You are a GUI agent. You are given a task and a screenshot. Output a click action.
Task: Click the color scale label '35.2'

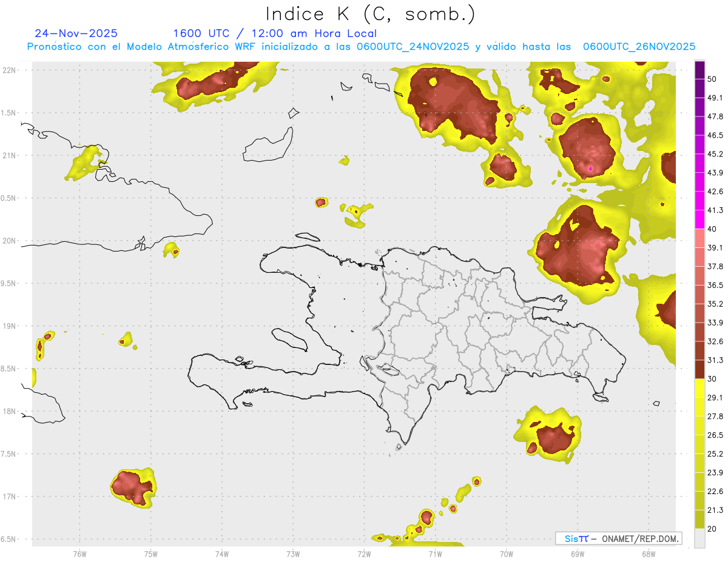715,304
